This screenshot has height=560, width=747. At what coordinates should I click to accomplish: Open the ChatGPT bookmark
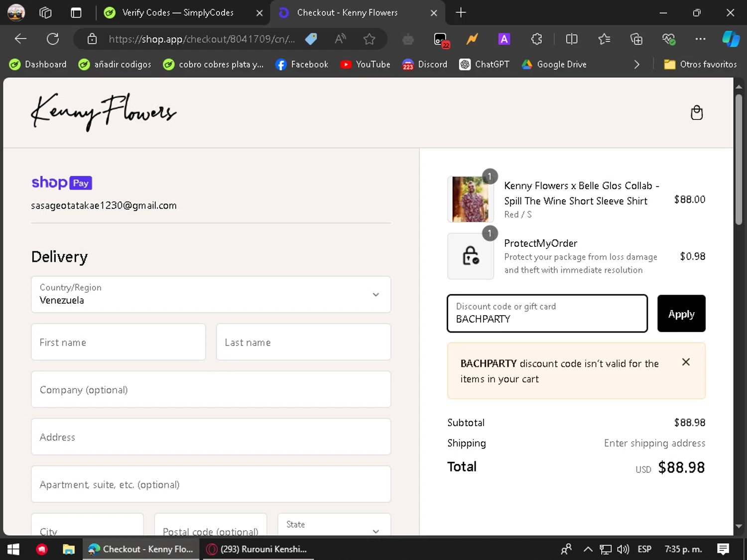[x=485, y=64]
